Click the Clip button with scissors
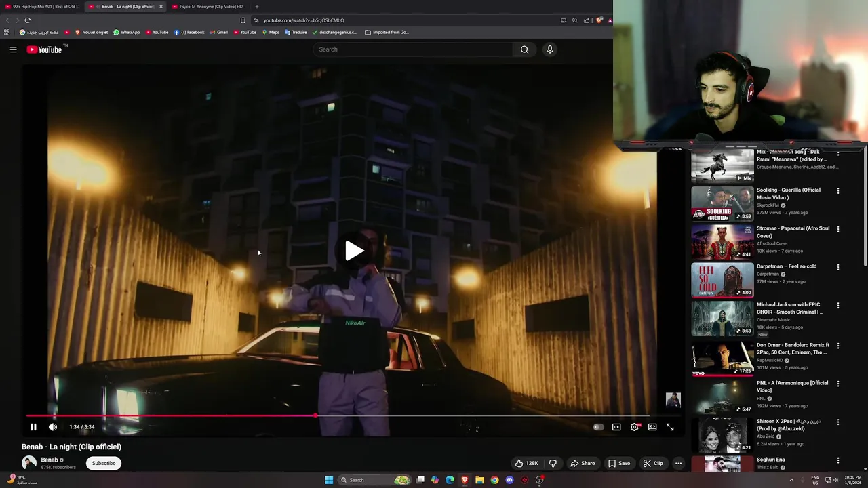The height and width of the screenshot is (488, 868). click(653, 464)
